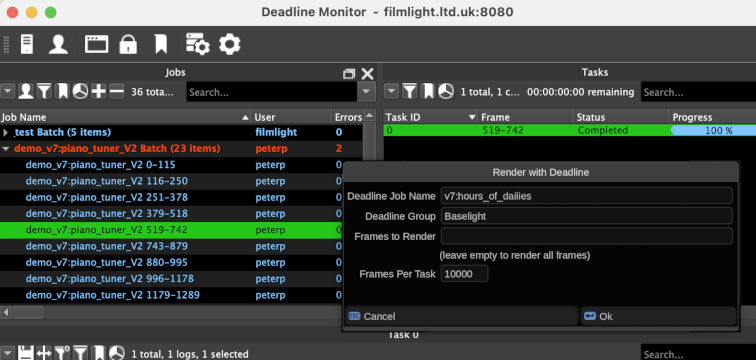Click the save disk icon in bottom toolbar
This screenshot has height=360, width=756.
(26, 353)
